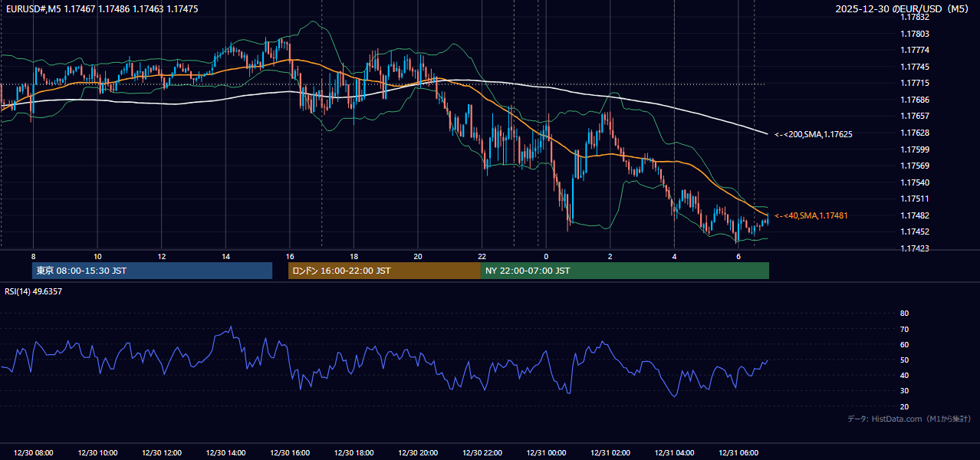The image size is (980, 460).
Task: Click the 2025-12-30 EUR/USD (M5) chart title
Action: click(903, 9)
